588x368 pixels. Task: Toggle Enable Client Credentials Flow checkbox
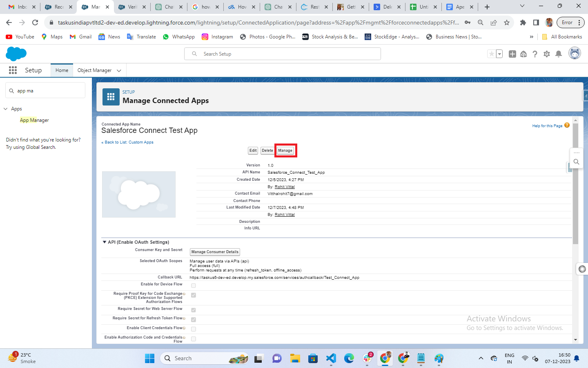click(194, 329)
